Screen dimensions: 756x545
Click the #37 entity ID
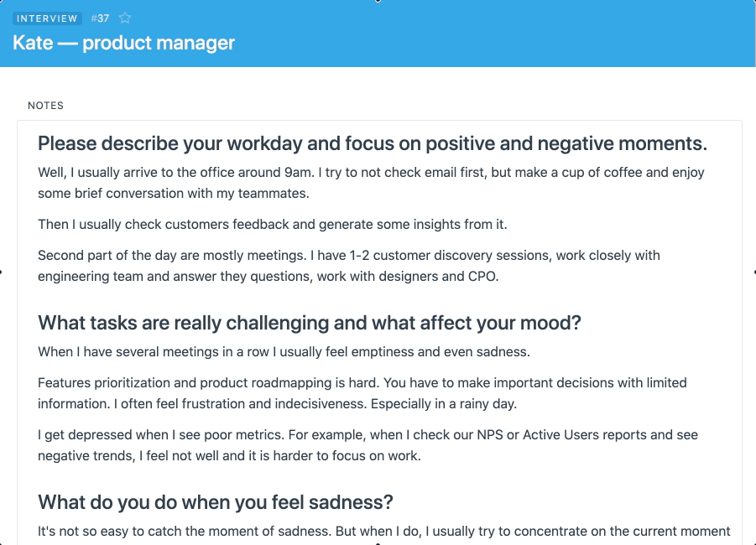pyautogui.click(x=100, y=18)
